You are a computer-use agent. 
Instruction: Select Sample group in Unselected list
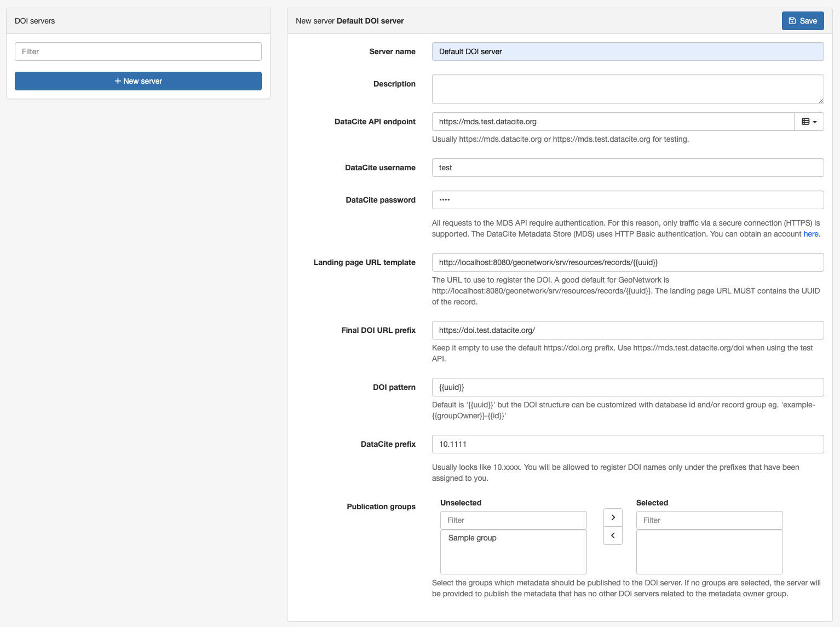pos(472,538)
